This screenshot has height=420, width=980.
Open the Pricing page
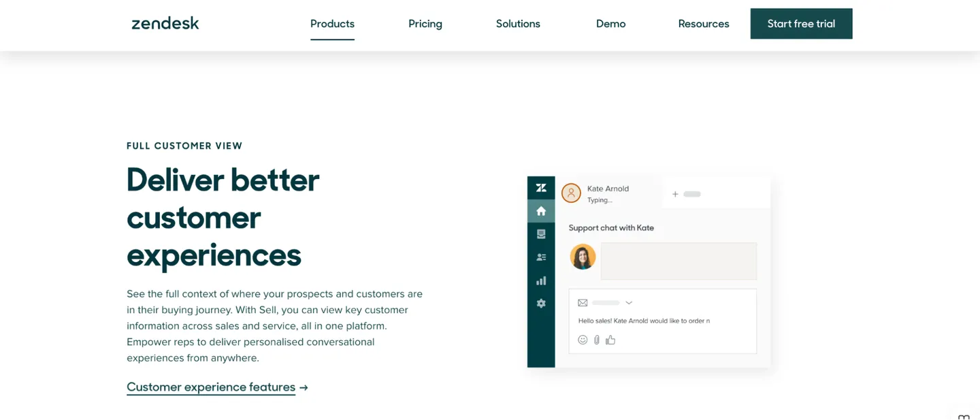(x=425, y=24)
